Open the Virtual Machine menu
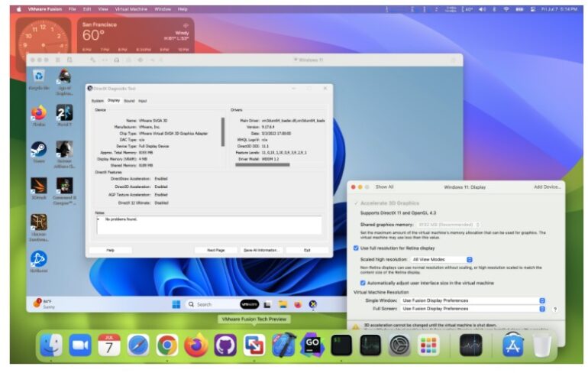This screenshot has height=373, width=588. point(131,9)
